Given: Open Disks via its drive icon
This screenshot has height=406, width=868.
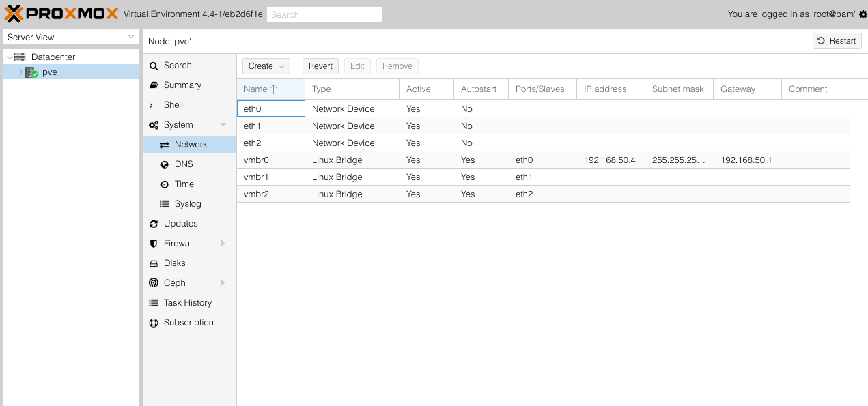Looking at the screenshot, I should (x=154, y=263).
